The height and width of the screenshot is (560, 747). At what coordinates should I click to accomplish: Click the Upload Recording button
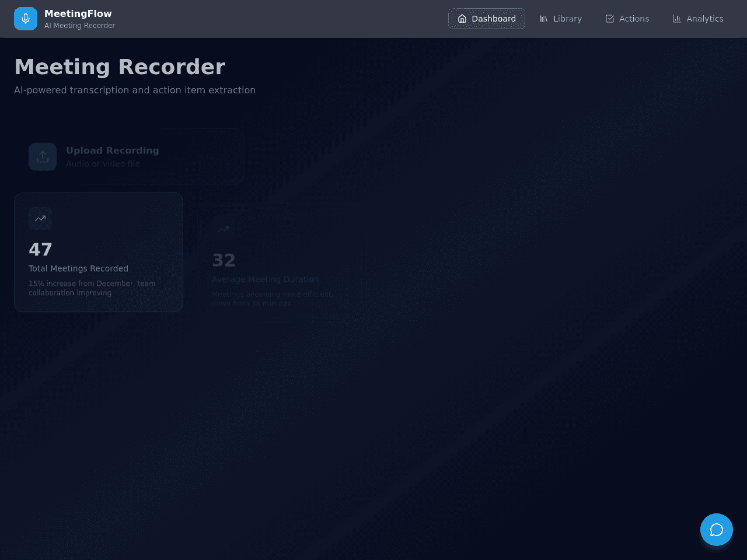(129, 156)
